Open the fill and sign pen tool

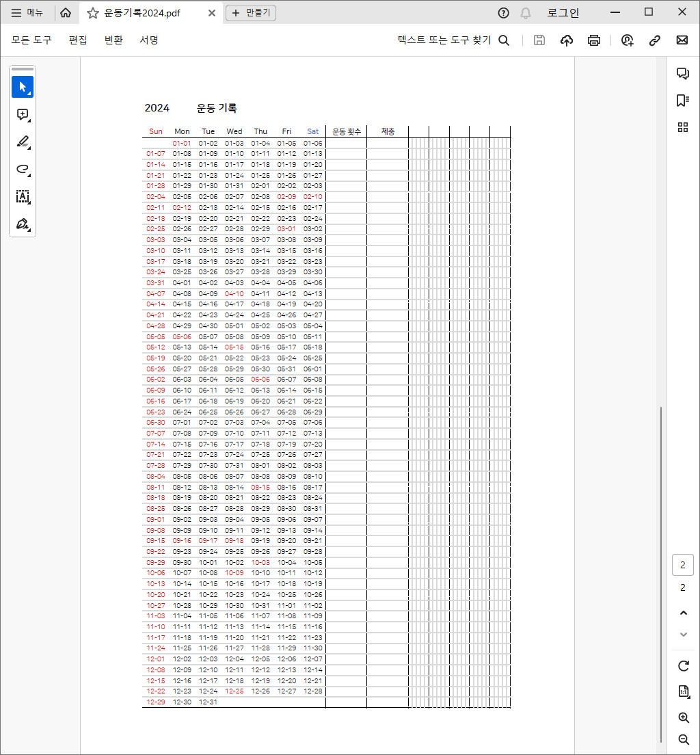[23, 224]
